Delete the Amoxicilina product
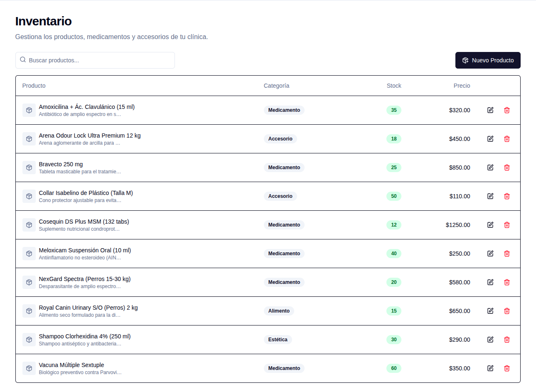The image size is (536, 392). (507, 110)
